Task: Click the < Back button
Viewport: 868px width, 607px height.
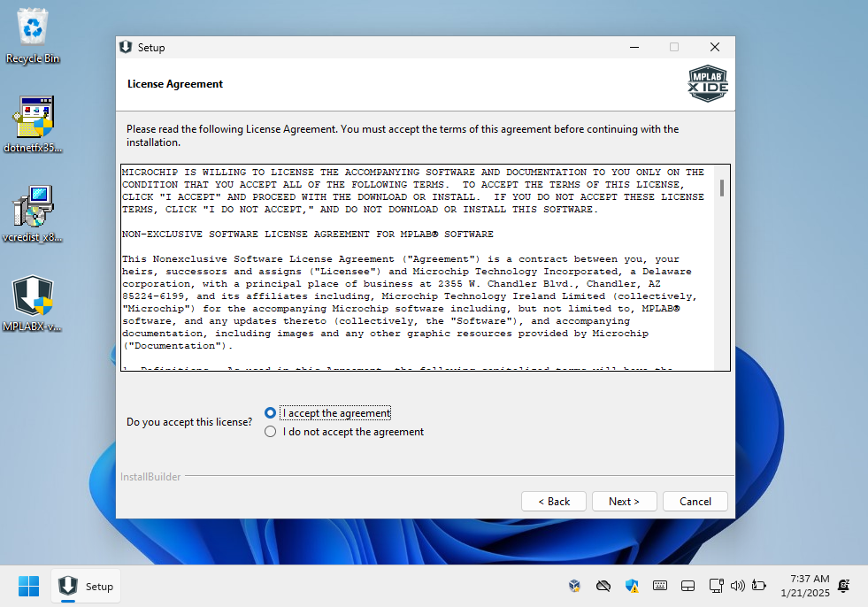Action: point(554,501)
